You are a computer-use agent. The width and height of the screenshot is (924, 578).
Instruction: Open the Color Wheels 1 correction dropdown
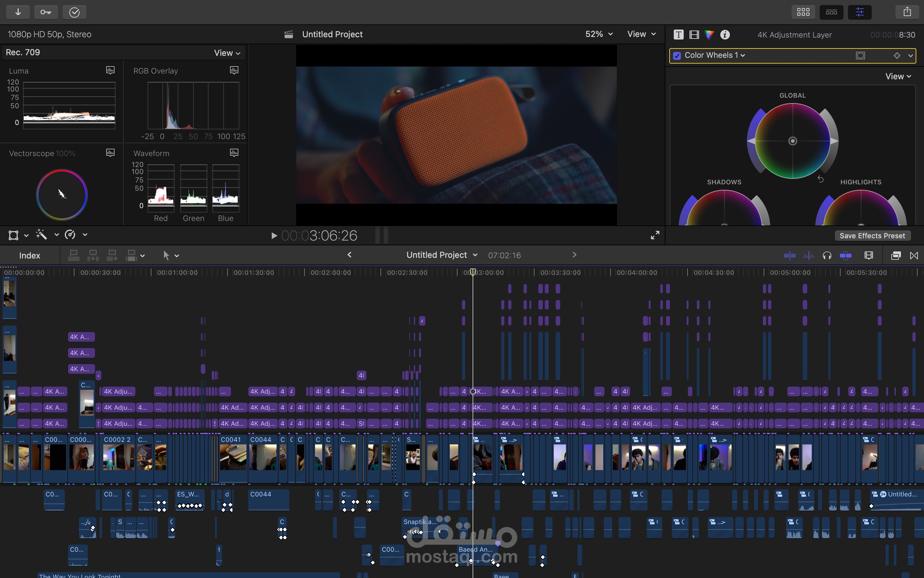(715, 56)
